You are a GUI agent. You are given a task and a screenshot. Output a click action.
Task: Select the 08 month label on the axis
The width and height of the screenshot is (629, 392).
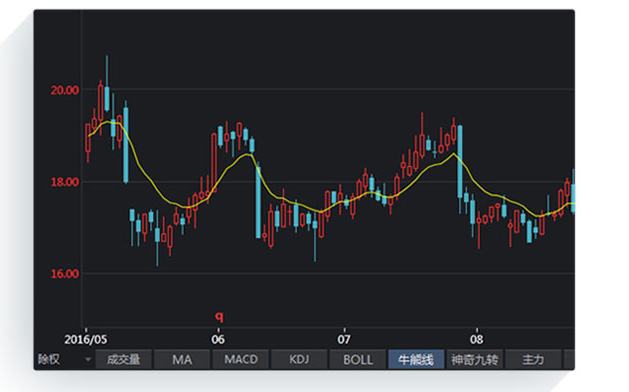coord(477,339)
